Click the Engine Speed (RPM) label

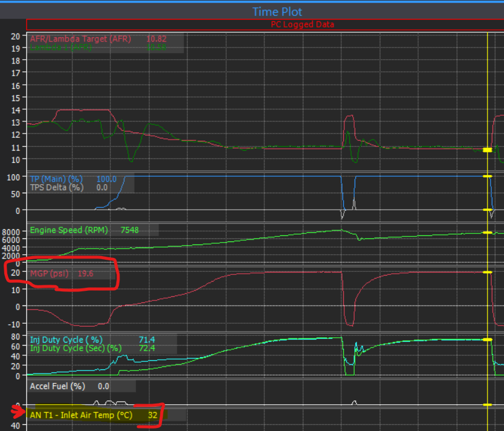[69, 230]
